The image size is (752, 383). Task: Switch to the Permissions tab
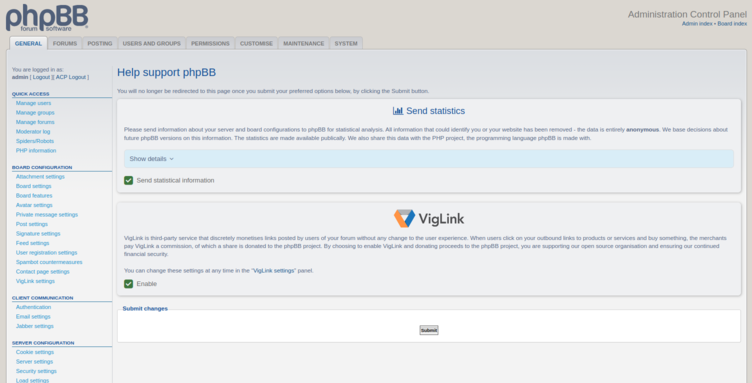210,43
